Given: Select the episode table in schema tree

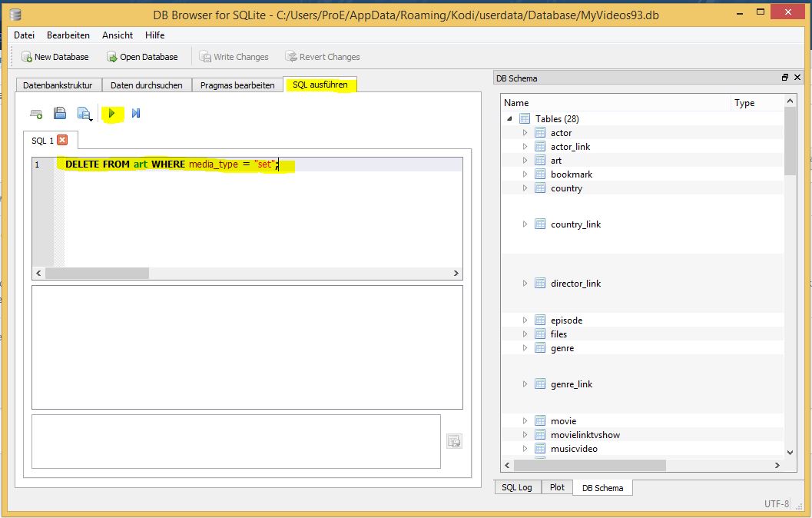Looking at the screenshot, I should click(x=566, y=320).
